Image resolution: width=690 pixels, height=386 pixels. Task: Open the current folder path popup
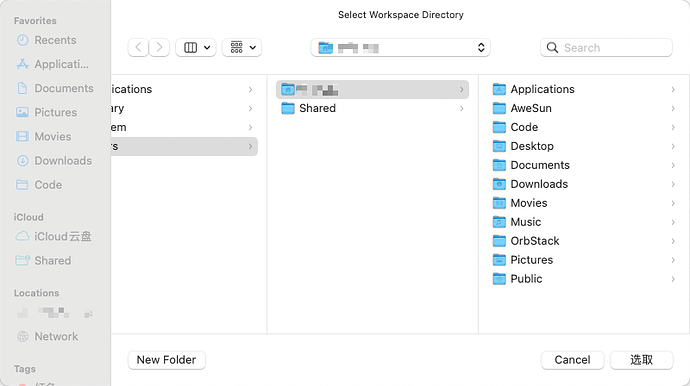[x=400, y=48]
